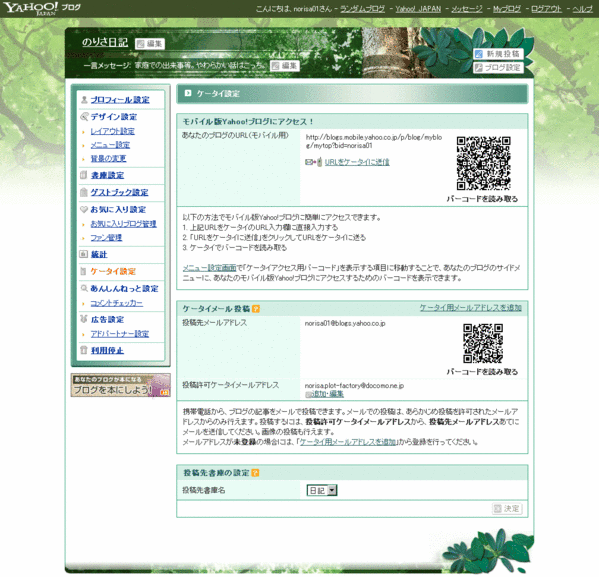599x577 pixels.
Task: Open コメントチェッカー link
Action: click(x=117, y=303)
